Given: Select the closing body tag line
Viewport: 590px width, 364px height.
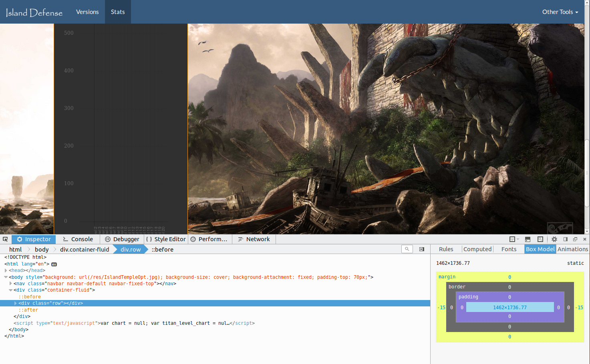Looking at the screenshot, I should point(18,330).
